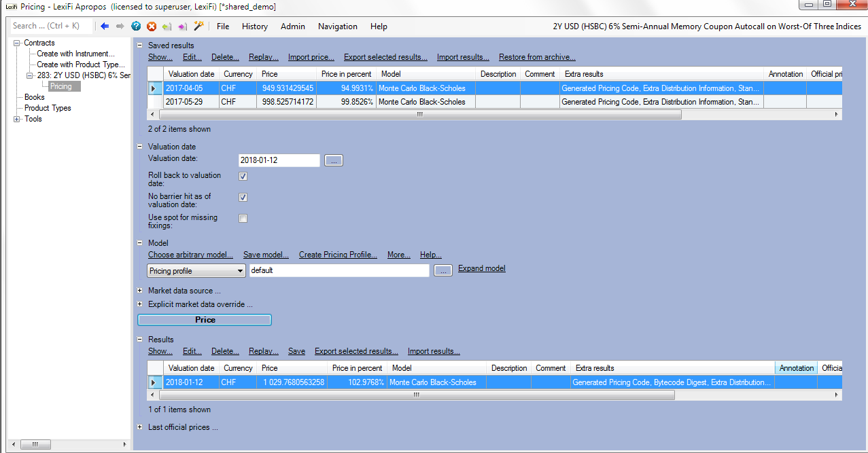Click Expand model link
This screenshot has width=868, height=453.
coord(482,268)
